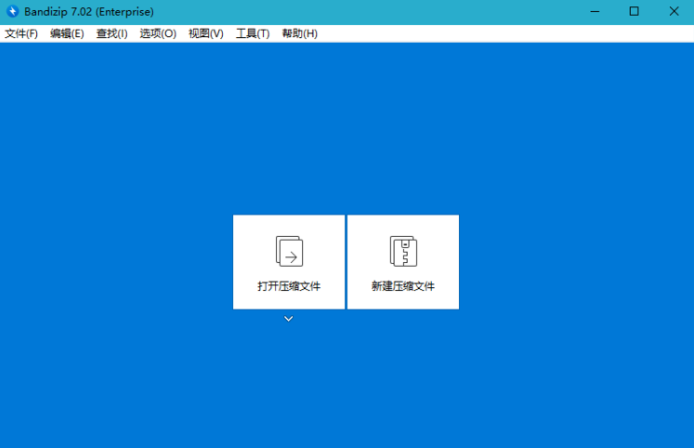Click the 打开压缩文件 text label
The width and height of the screenshot is (694, 448).
click(289, 286)
